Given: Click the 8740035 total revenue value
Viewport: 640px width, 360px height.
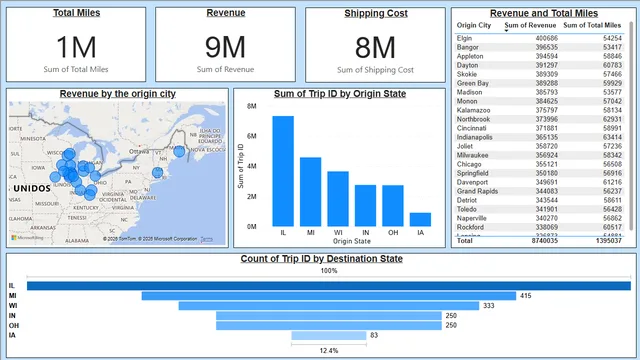Looking at the screenshot, I should (x=544, y=241).
